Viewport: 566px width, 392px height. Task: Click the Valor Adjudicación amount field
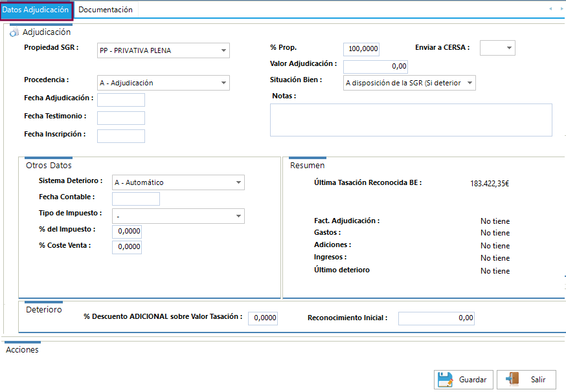(x=376, y=67)
